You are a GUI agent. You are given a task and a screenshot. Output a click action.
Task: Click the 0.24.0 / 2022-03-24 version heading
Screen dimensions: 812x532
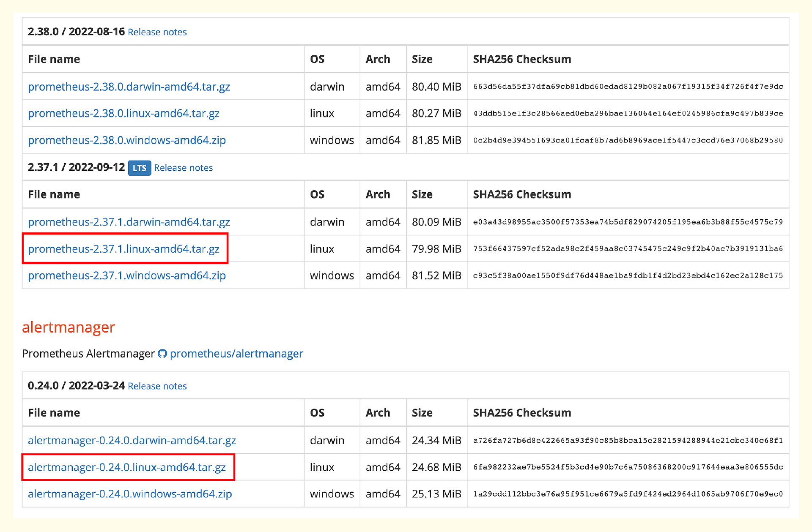tap(76, 386)
